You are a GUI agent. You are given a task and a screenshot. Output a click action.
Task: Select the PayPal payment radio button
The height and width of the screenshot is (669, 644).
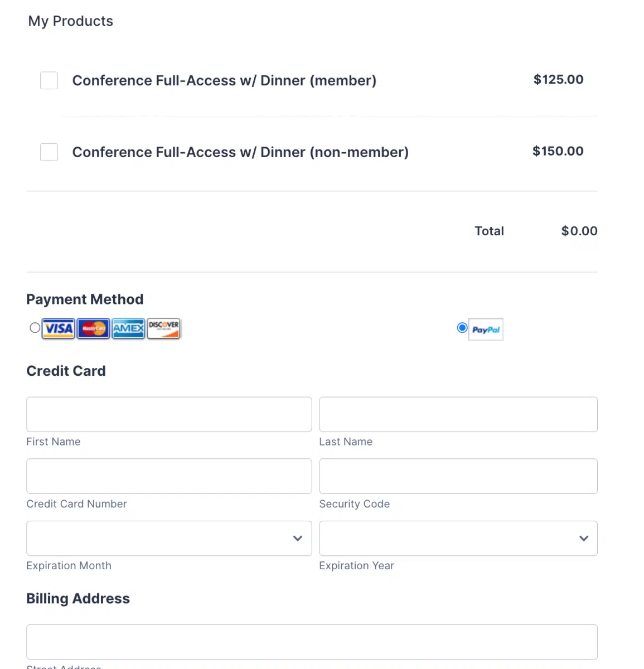462,328
